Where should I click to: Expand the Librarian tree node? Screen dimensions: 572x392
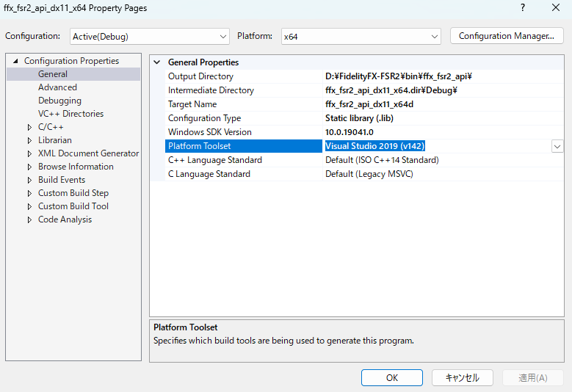[x=29, y=140]
